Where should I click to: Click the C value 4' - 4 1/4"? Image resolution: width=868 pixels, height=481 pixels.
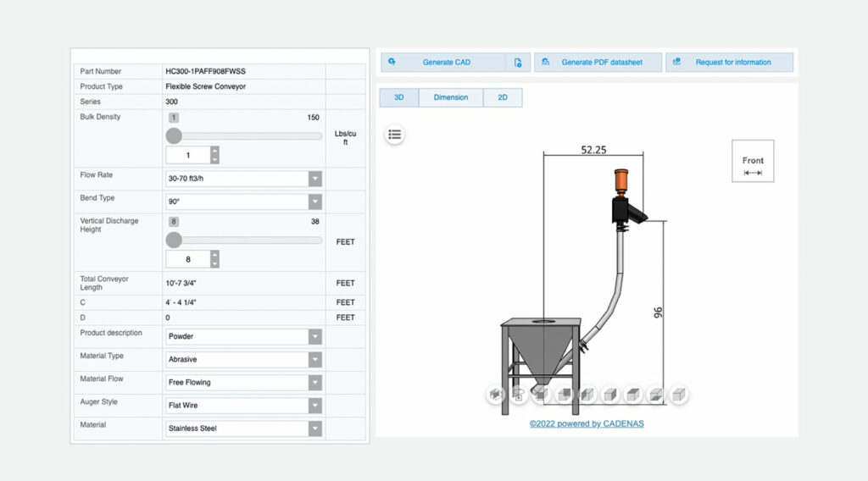pos(181,302)
